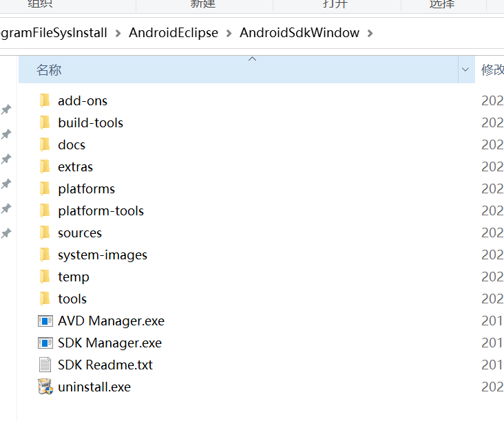This screenshot has width=504, height=421.
Task: Go to AndroidEclipse in the breadcrumb path
Action: 174,33
